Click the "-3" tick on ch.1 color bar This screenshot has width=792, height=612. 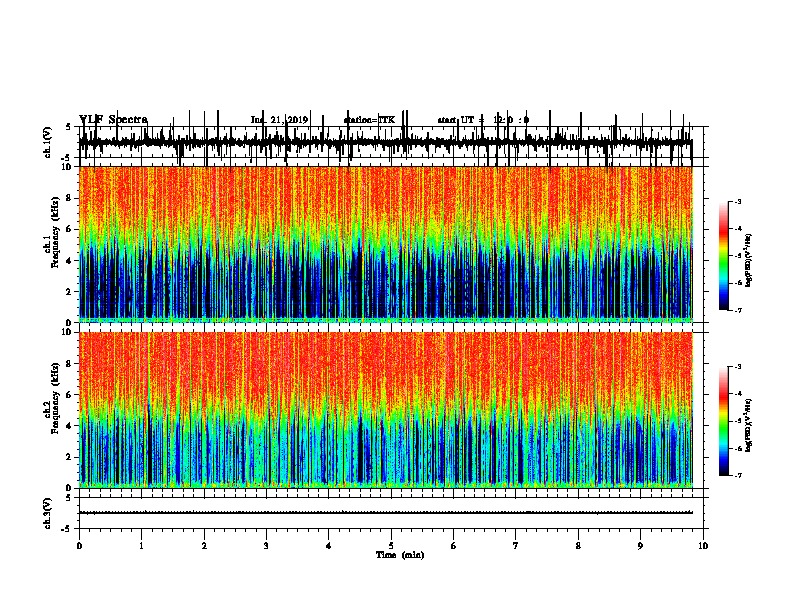tap(738, 201)
